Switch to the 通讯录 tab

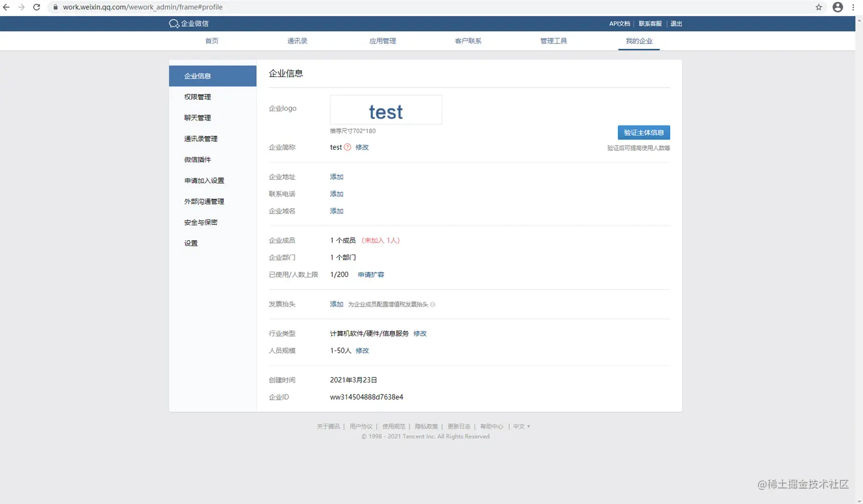pyautogui.click(x=297, y=41)
